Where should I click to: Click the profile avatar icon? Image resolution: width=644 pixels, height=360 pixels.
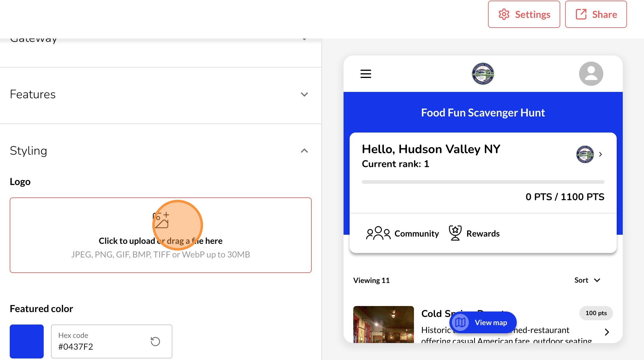point(591,74)
